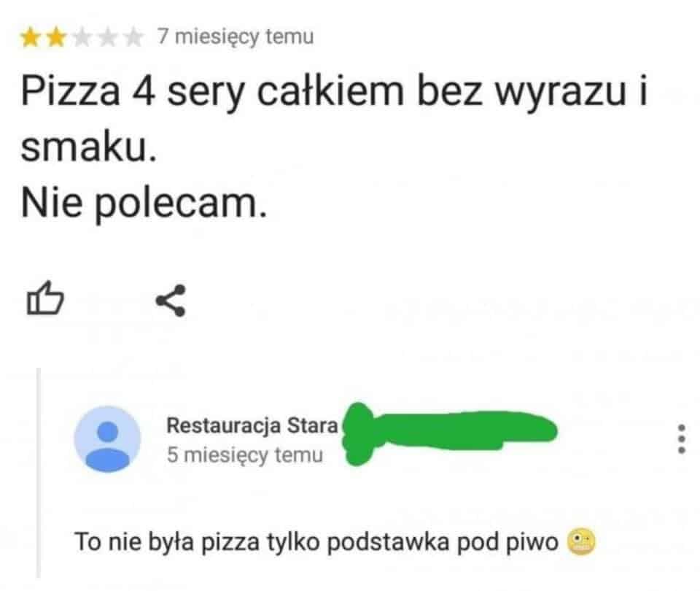The image size is (700, 591).
Task: Open the "Restauracja Stara" owner name
Action: coord(252,425)
